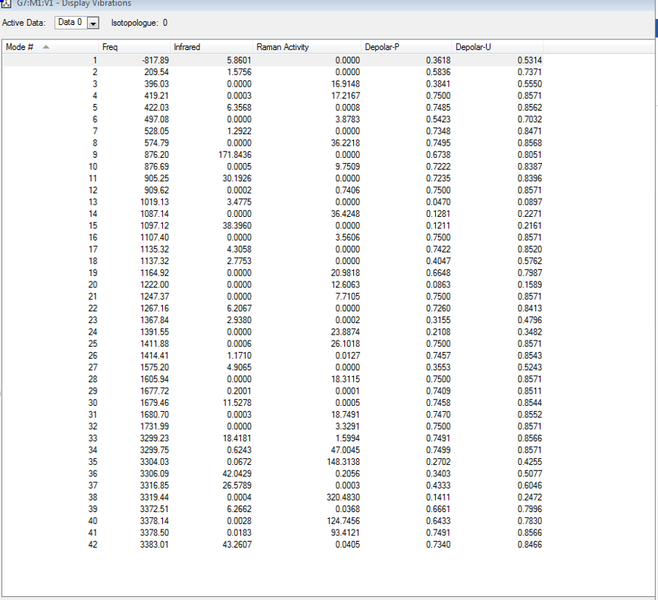658x600 pixels.
Task: Select Raman activity value 36.4248
Action: coord(345,214)
